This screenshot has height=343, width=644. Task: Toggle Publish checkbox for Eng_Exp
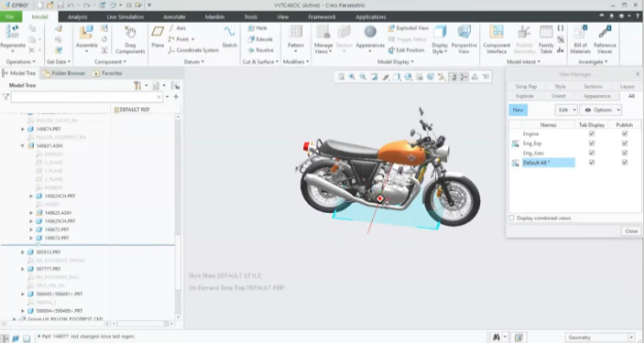coord(624,143)
